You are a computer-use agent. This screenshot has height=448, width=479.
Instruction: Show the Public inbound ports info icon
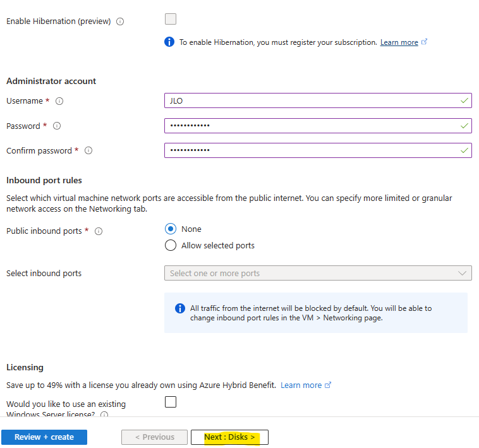[99, 231]
